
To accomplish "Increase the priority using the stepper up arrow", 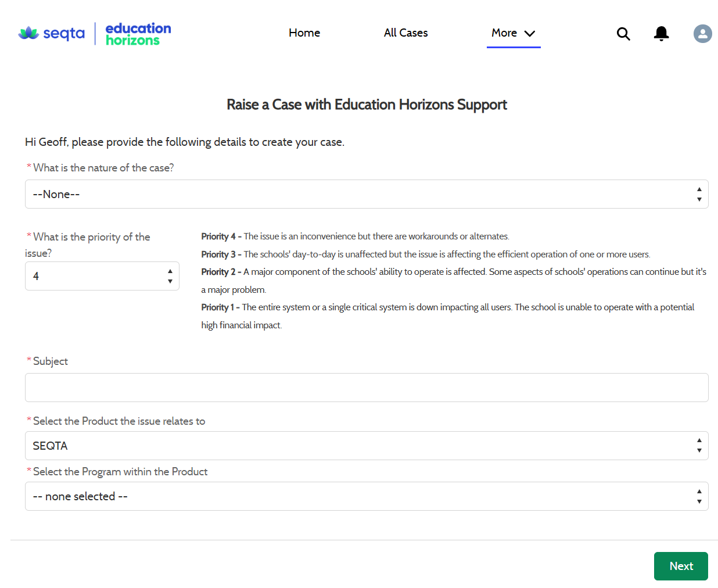I will coord(170,270).
